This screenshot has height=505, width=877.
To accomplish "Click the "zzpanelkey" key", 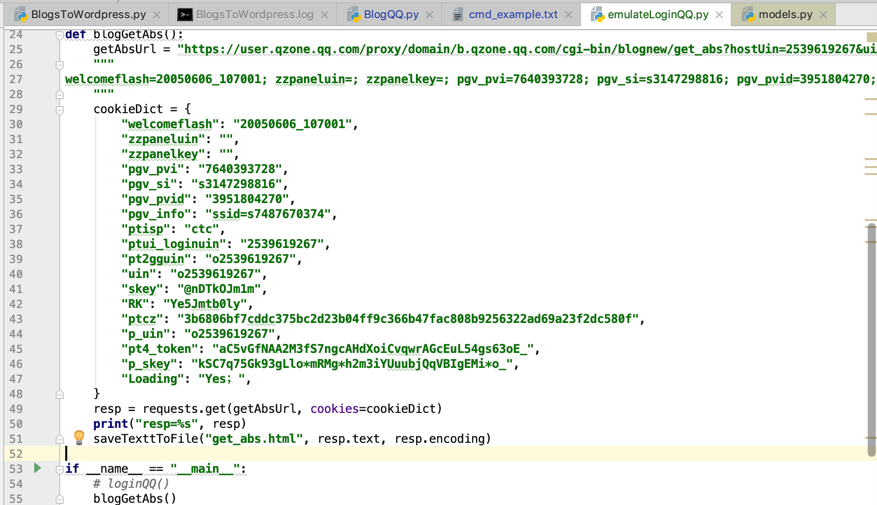I will coord(163,154).
